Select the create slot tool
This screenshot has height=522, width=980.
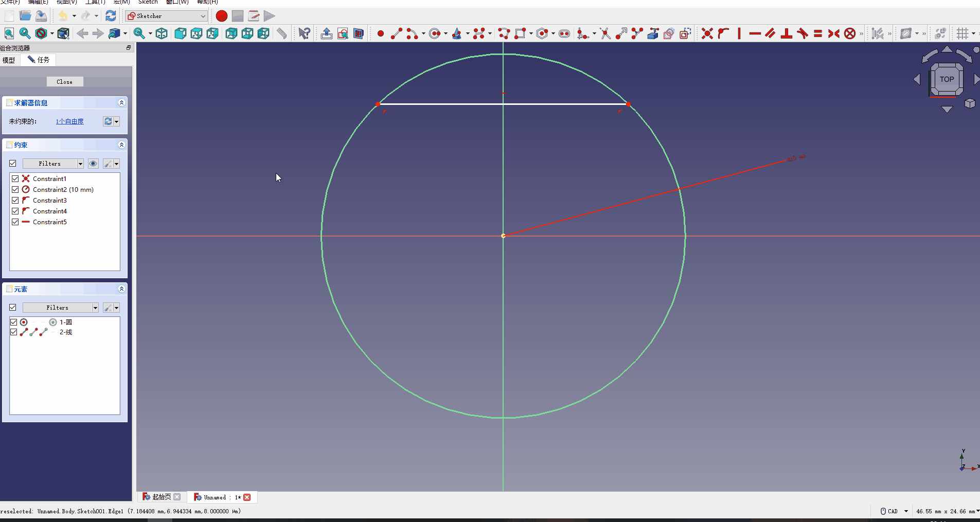click(564, 34)
